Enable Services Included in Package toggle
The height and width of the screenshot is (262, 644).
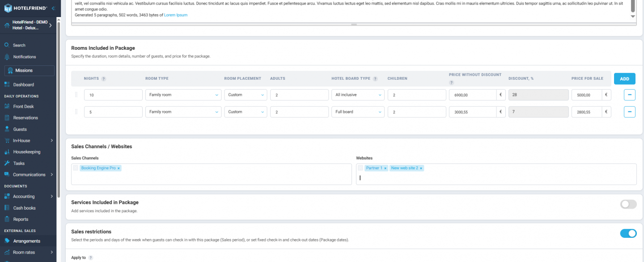(628, 204)
